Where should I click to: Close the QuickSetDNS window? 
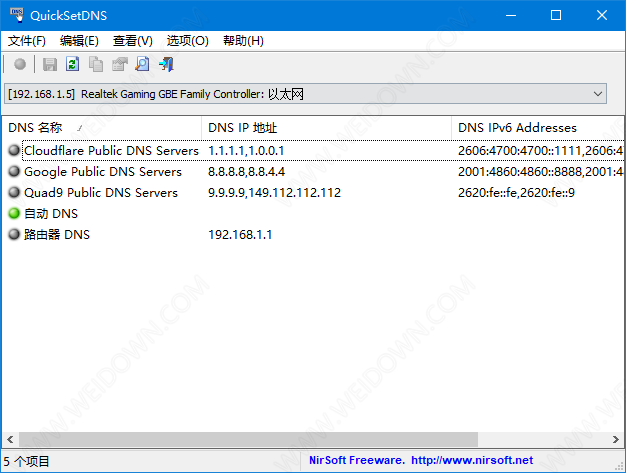(x=602, y=15)
